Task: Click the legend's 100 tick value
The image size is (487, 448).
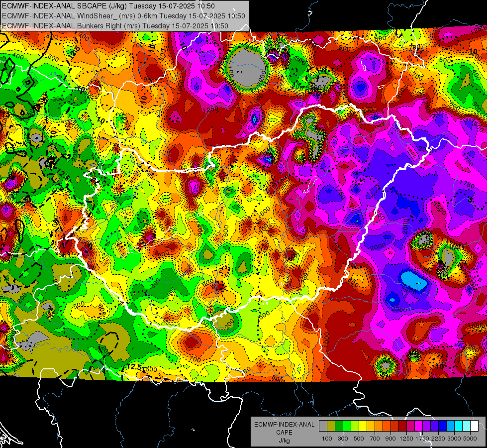Action: 327,439
